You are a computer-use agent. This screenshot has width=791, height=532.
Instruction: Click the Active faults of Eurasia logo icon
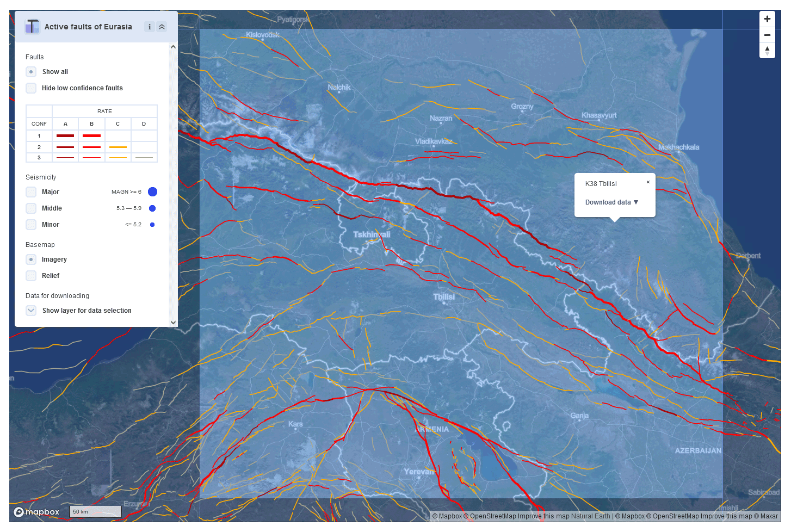click(x=32, y=26)
